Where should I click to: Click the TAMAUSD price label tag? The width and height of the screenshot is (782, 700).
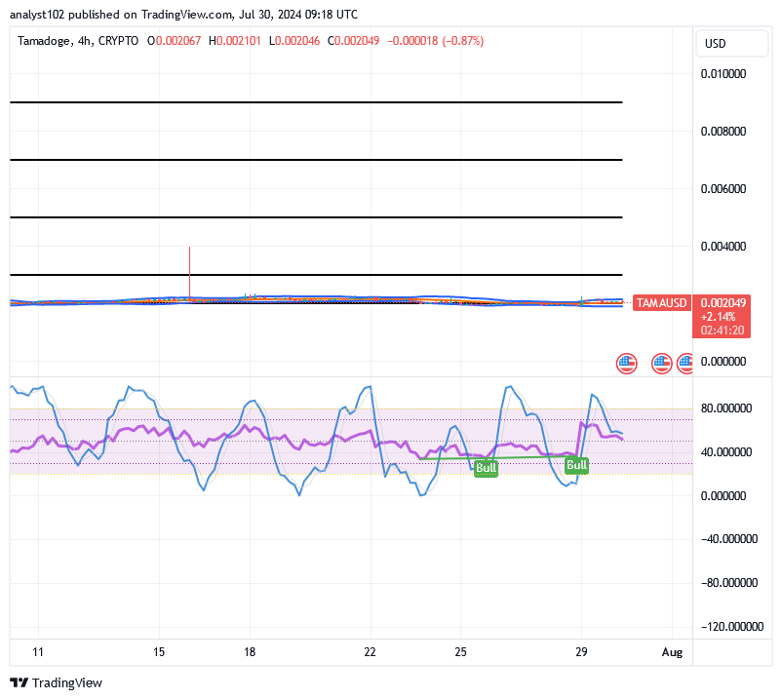click(x=662, y=302)
